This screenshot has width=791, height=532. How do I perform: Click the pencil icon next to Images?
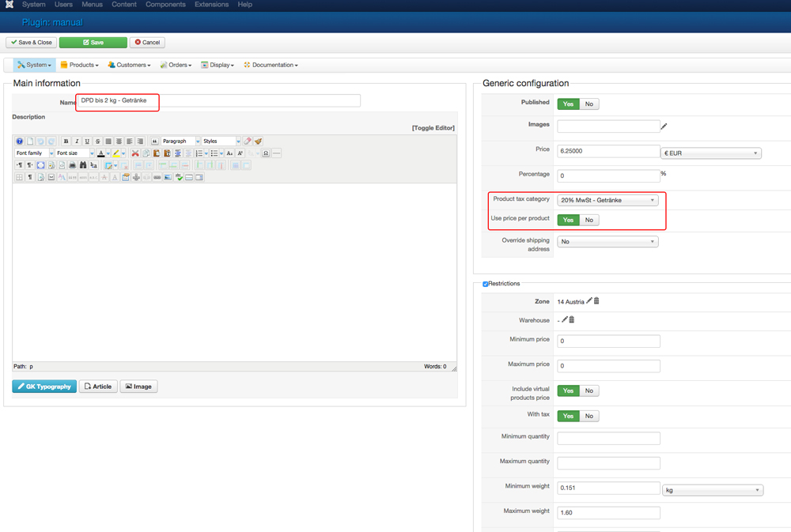coord(664,126)
